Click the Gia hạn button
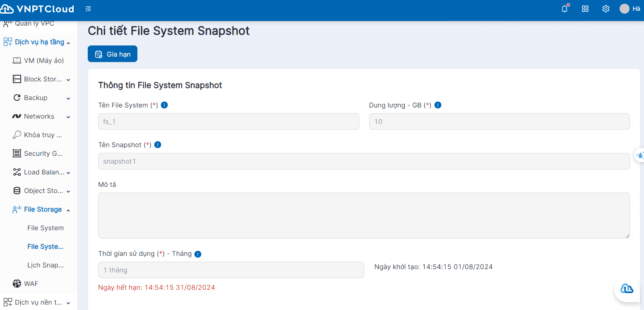The image size is (644, 310). [113, 54]
